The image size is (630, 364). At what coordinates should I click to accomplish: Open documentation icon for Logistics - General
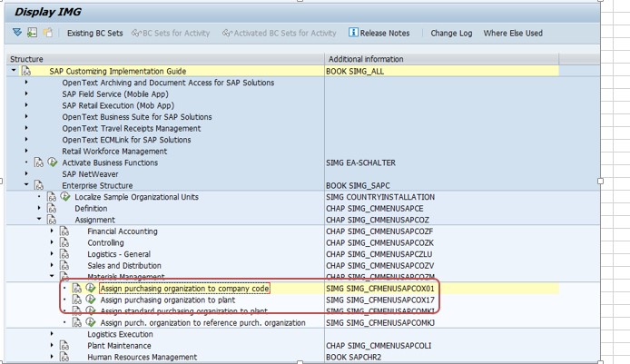[64, 254]
